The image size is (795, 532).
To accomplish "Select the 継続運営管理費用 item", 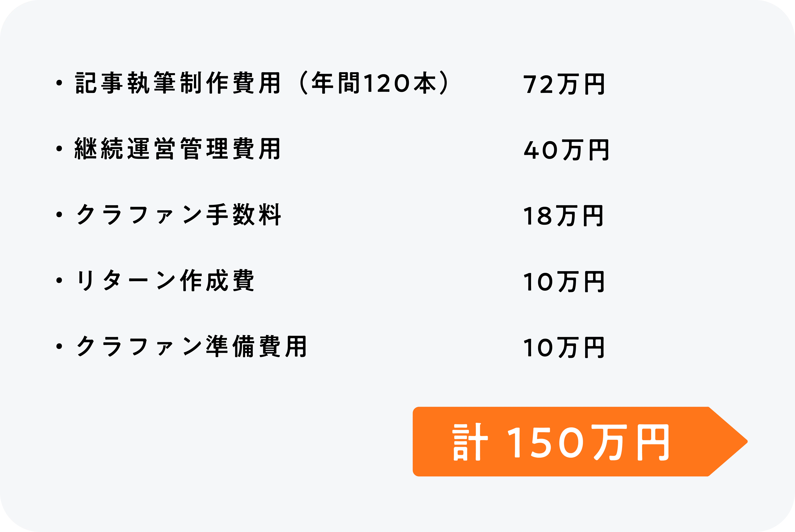I will (178, 149).
